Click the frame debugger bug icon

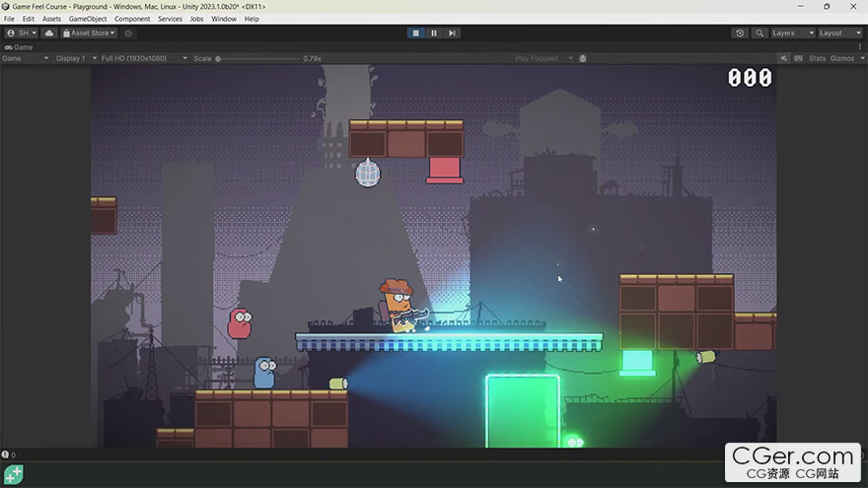(x=583, y=58)
